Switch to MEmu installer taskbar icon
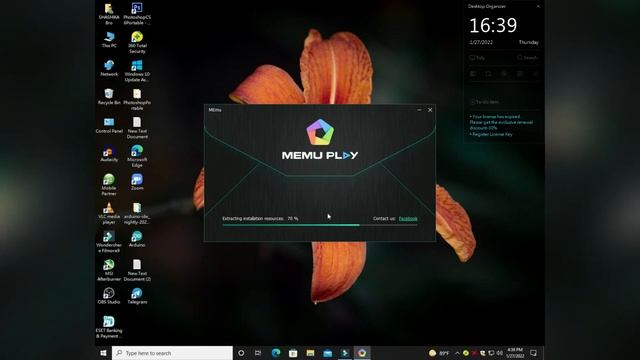The width and height of the screenshot is (640, 360). 362,353
